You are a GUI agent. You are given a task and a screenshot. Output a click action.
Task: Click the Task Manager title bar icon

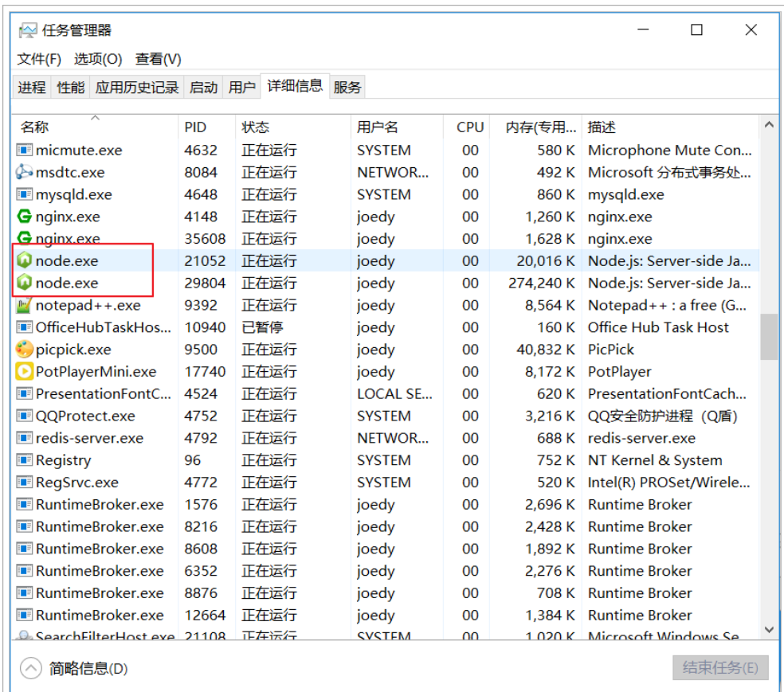coord(28,30)
